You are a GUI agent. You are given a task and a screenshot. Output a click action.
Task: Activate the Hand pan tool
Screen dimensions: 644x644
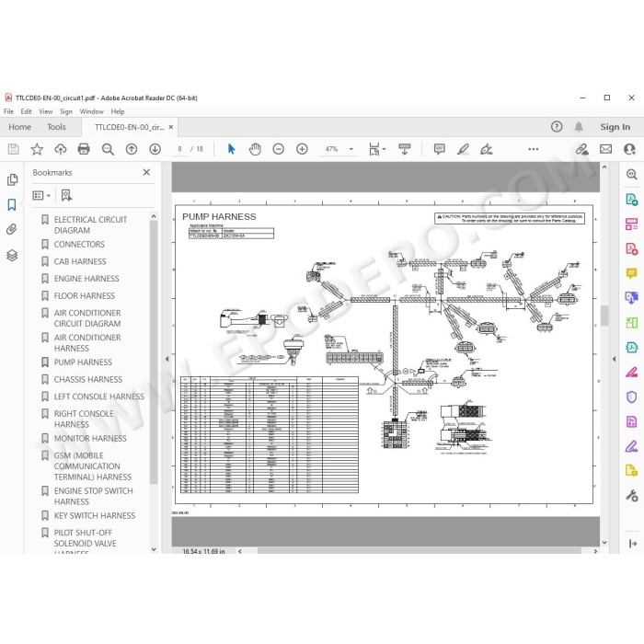(x=255, y=149)
